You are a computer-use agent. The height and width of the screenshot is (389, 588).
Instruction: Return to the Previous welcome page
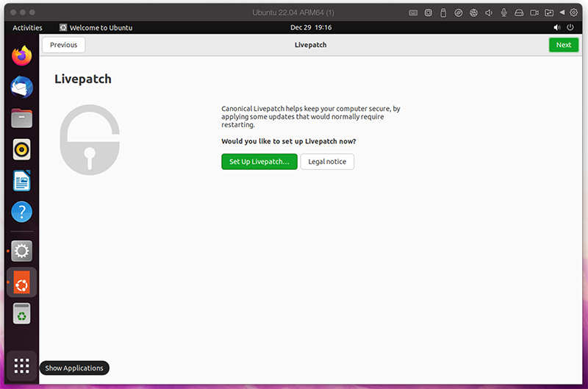click(x=63, y=45)
